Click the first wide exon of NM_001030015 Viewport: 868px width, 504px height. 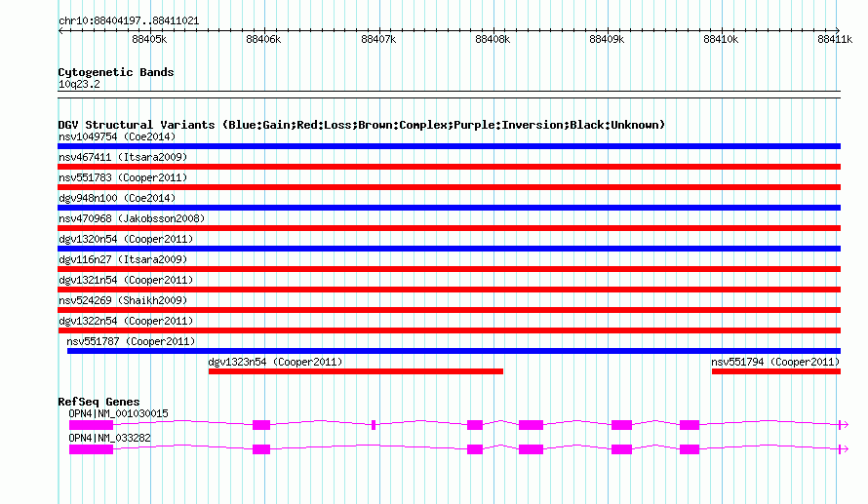click(x=91, y=425)
